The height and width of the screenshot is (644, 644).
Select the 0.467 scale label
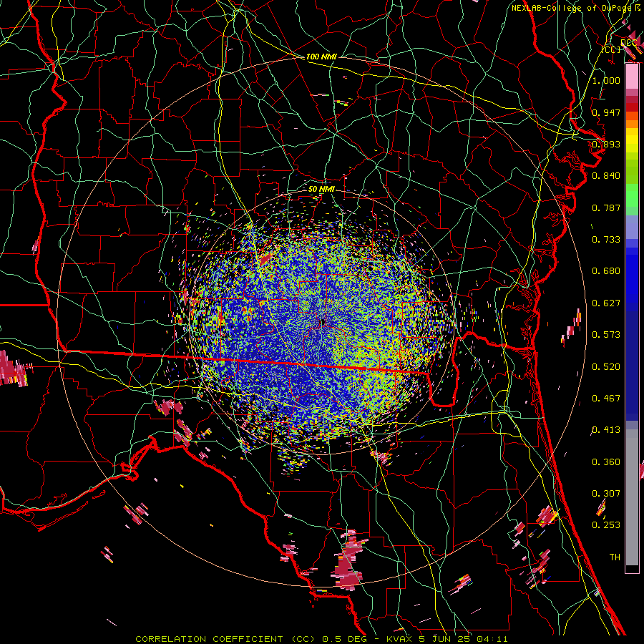coord(606,398)
